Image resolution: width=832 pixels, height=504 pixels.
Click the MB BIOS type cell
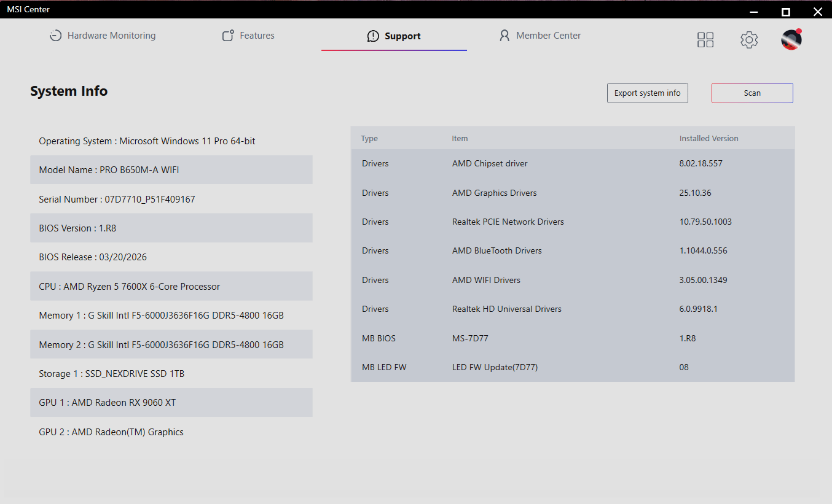pyautogui.click(x=379, y=338)
